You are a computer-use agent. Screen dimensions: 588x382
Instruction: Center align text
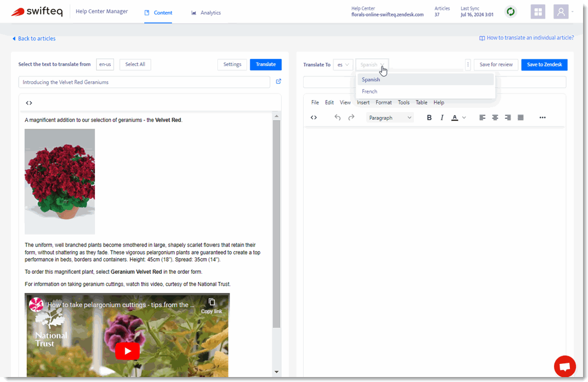(495, 118)
